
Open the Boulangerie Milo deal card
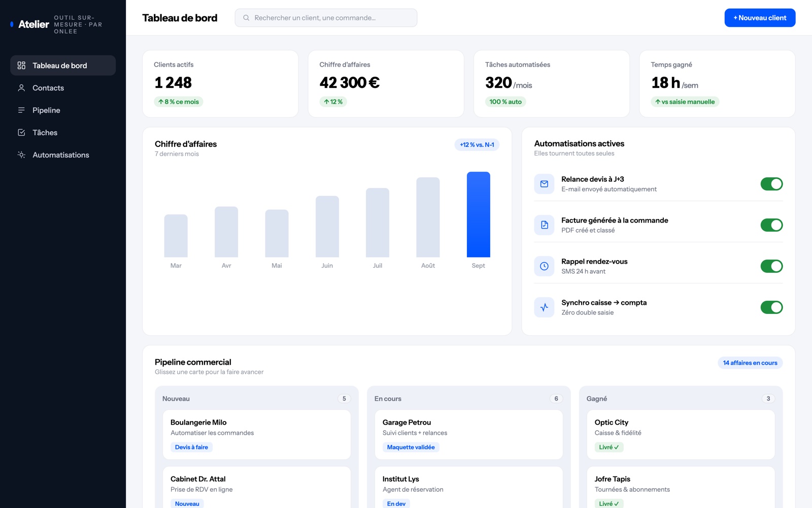(x=257, y=434)
